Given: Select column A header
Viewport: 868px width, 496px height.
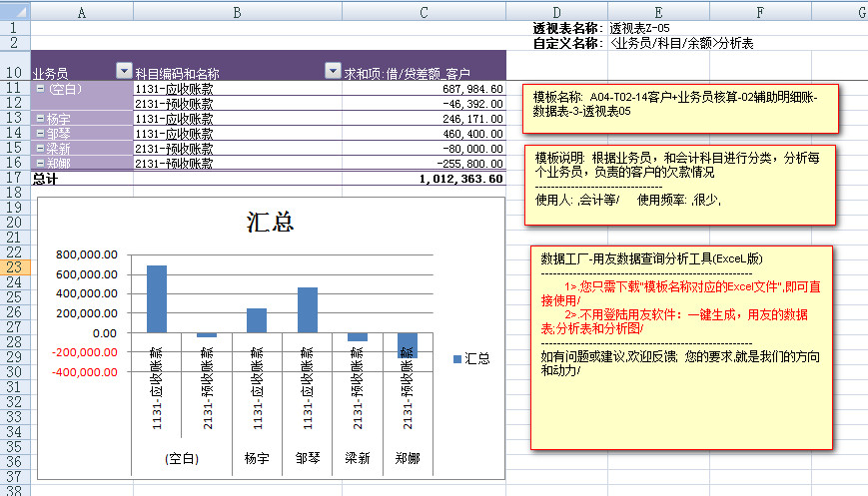Looking at the screenshot, I should coord(81,12).
